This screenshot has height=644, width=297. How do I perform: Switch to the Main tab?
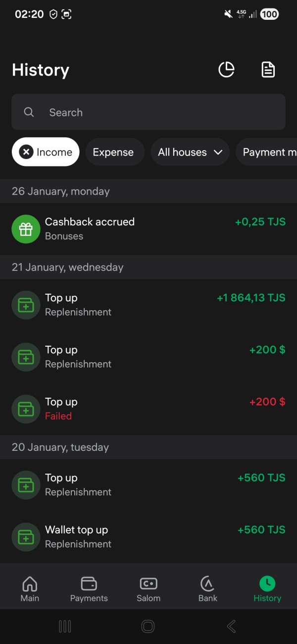[x=30, y=589]
